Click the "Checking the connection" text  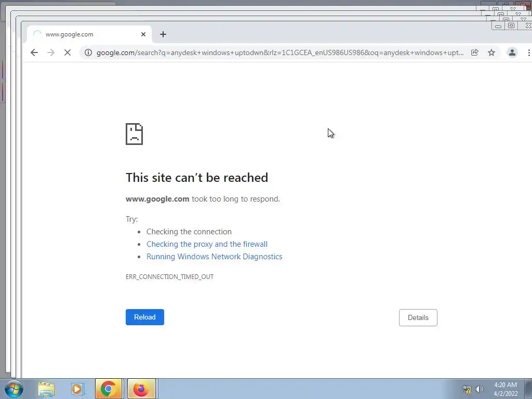pyautogui.click(x=189, y=231)
